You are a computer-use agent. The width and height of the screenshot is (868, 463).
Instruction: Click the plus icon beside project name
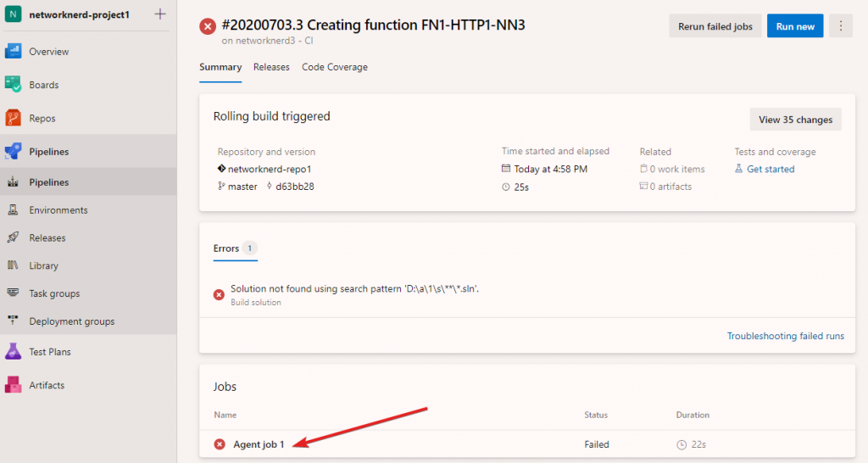click(160, 14)
